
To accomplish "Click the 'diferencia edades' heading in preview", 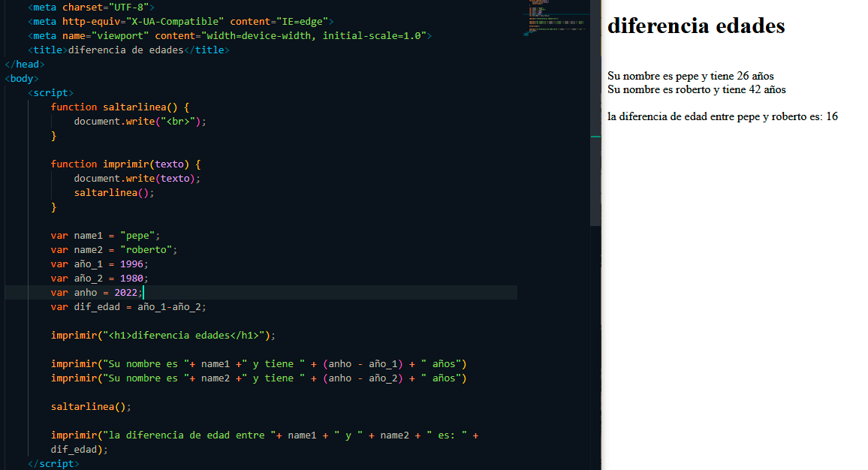I will pyautogui.click(x=696, y=26).
